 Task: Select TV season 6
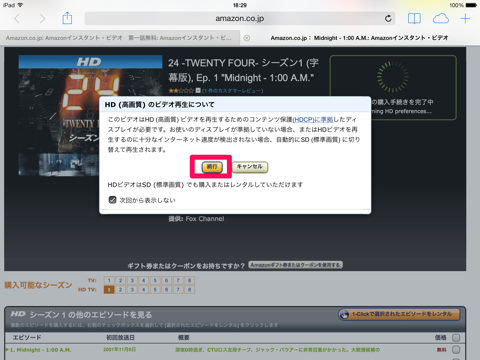(x=166, y=280)
